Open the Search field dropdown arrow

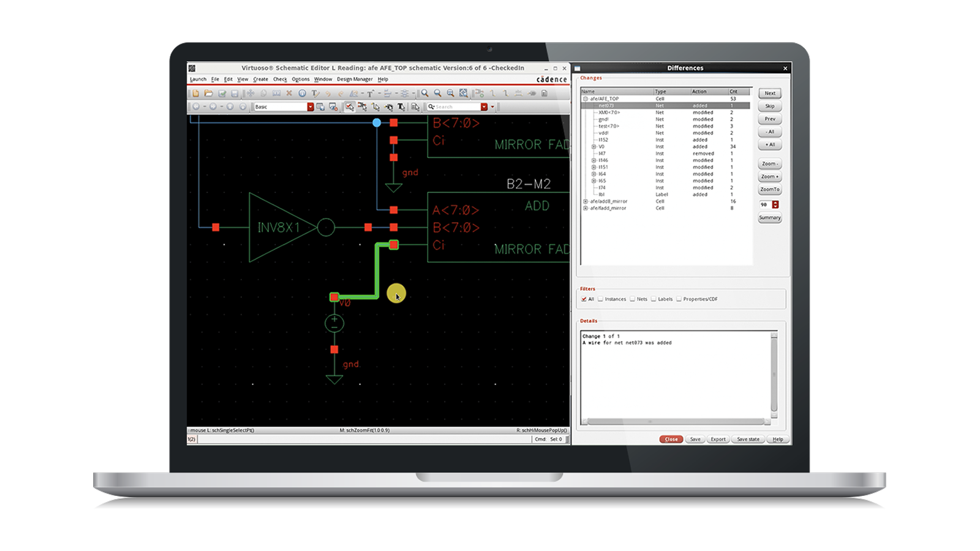(x=484, y=107)
